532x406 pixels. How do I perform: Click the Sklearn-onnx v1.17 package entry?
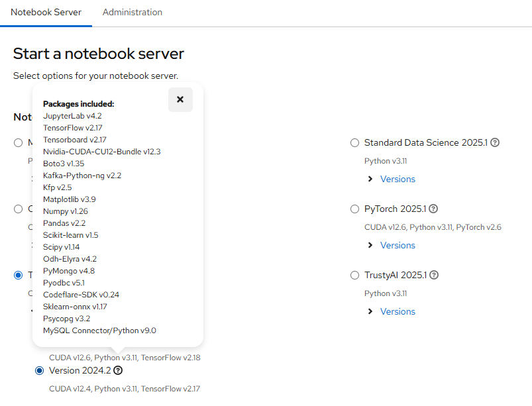tap(75, 307)
